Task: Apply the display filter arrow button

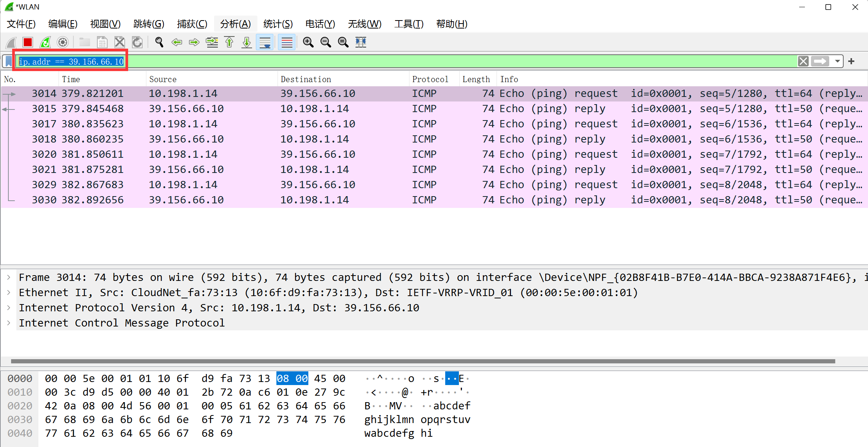Action: 820,61
